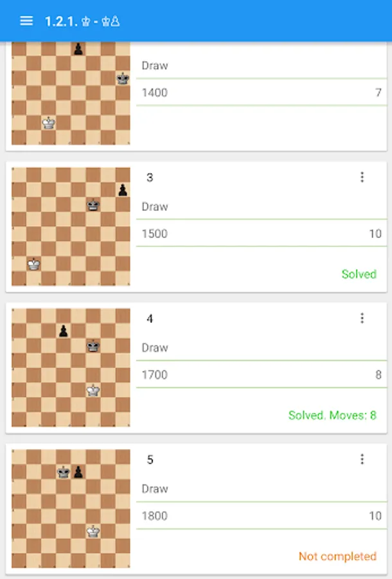Open puzzle 5 chessboard thumbnail
The width and height of the screenshot is (392, 579).
pos(71,509)
